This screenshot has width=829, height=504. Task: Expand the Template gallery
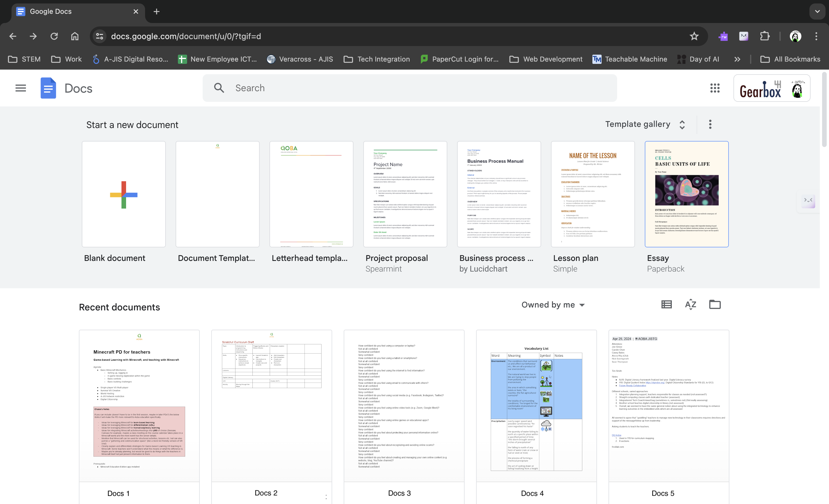coord(644,124)
